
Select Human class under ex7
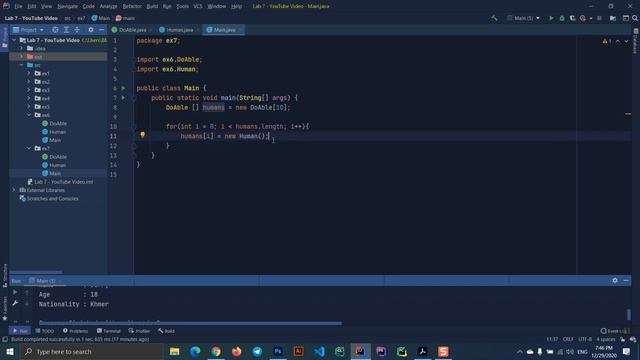53,165
